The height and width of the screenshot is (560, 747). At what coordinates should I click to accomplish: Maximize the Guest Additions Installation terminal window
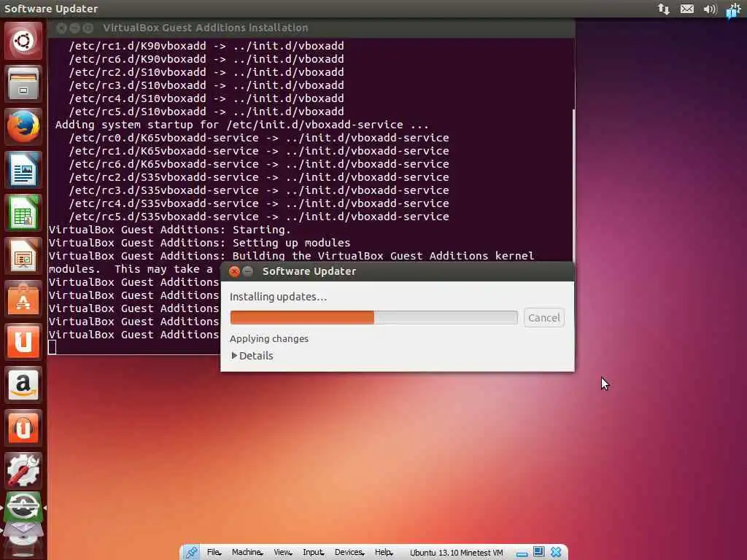[x=88, y=28]
